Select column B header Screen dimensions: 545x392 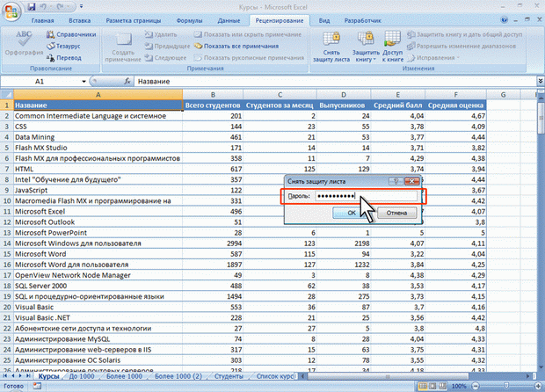tap(213, 95)
